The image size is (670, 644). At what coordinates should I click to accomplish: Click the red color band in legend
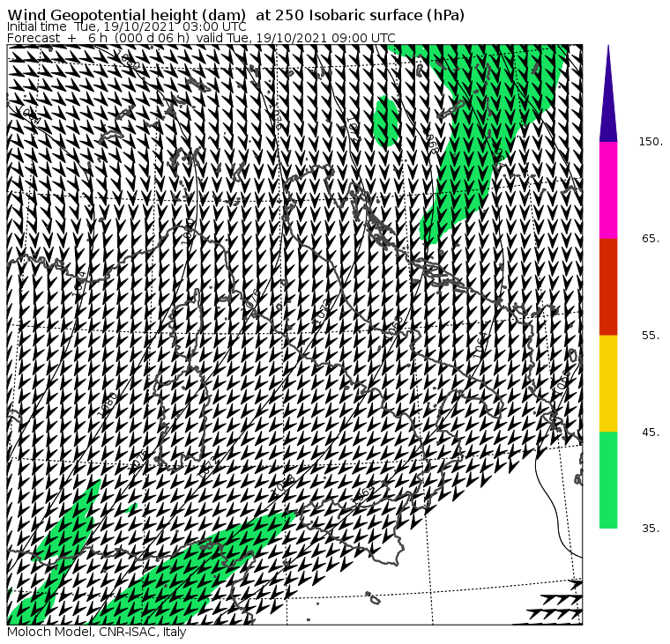pyautogui.click(x=608, y=286)
